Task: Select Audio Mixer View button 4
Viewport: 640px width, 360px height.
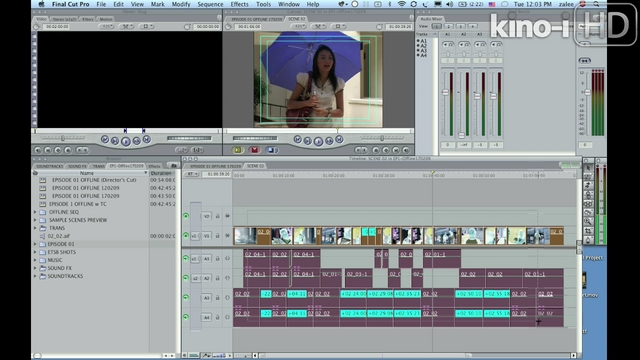Action: point(473,26)
